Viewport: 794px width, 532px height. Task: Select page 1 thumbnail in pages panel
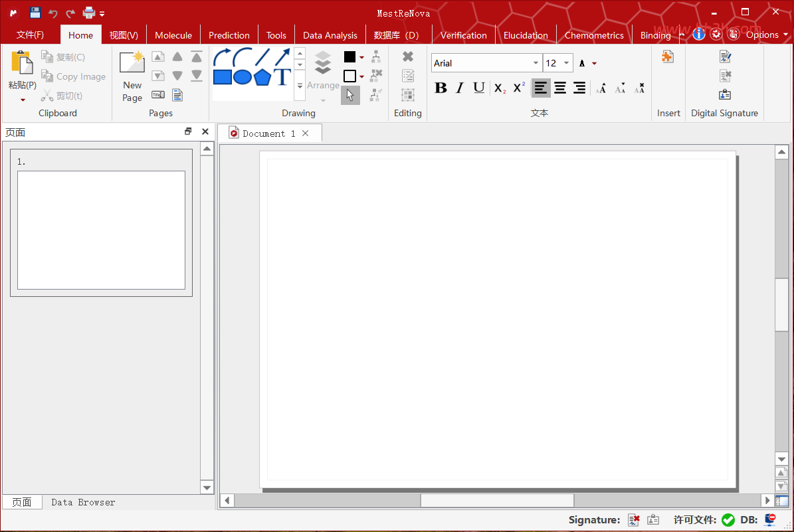pyautogui.click(x=101, y=222)
